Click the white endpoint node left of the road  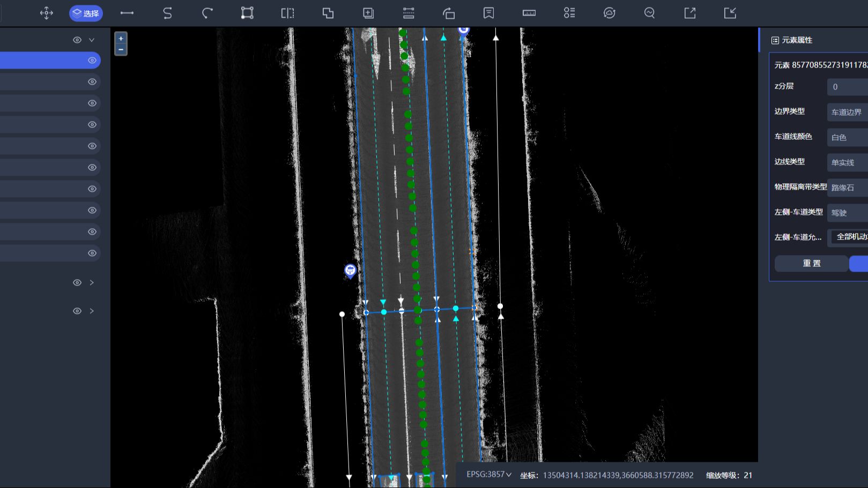(342, 314)
